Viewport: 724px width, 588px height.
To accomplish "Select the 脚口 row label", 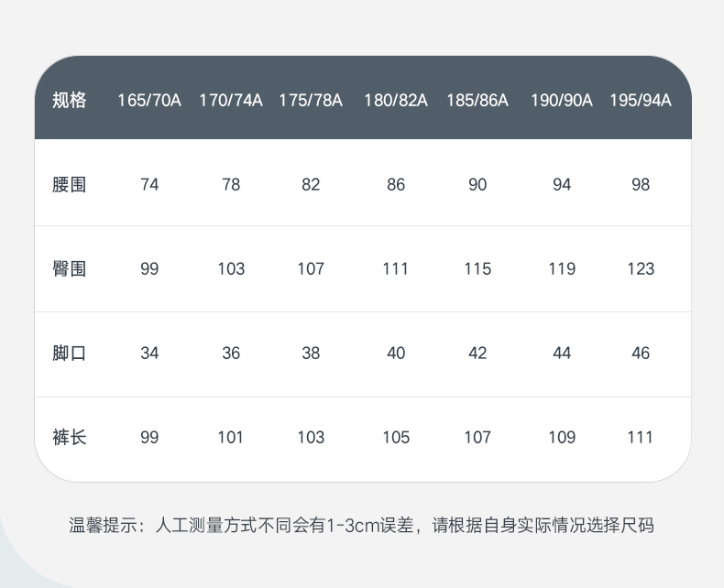I will pyautogui.click(x=70, y=353).
